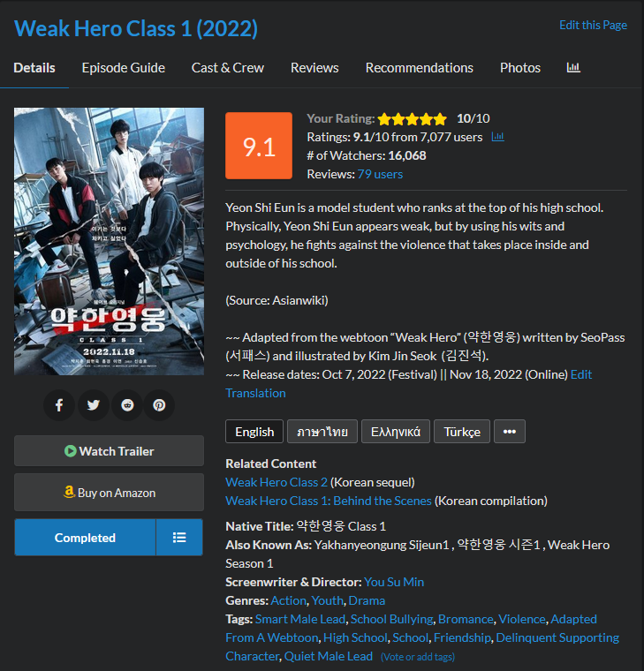The image size is (644, 671).
Task: Select the English translation
Action: point(254,432)
